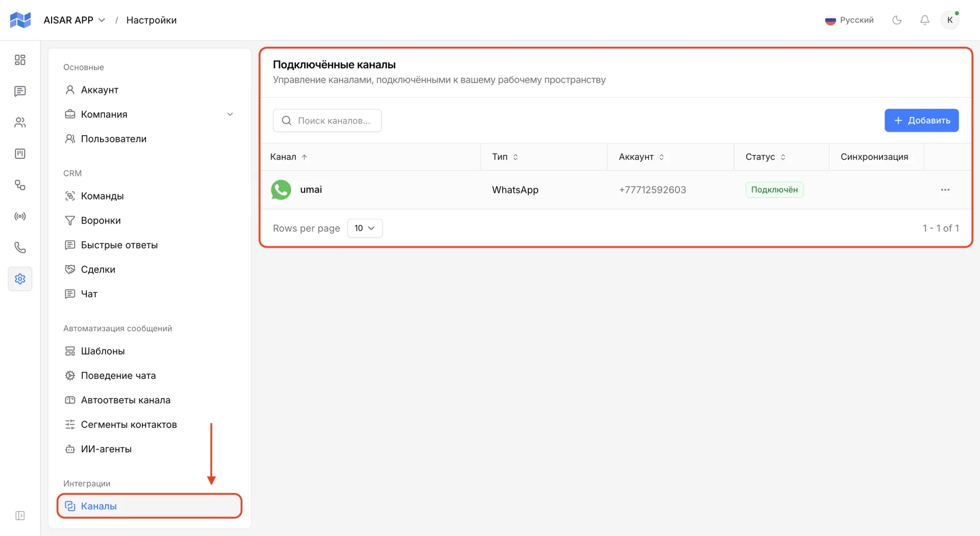Open Команды in CRM section
The image size is (980, 536).
tap(150, 196)
